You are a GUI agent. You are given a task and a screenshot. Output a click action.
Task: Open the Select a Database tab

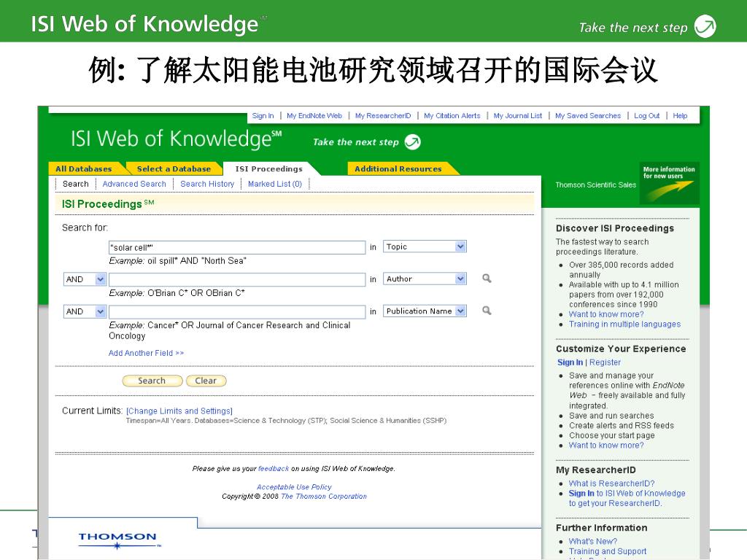point(174,168)
